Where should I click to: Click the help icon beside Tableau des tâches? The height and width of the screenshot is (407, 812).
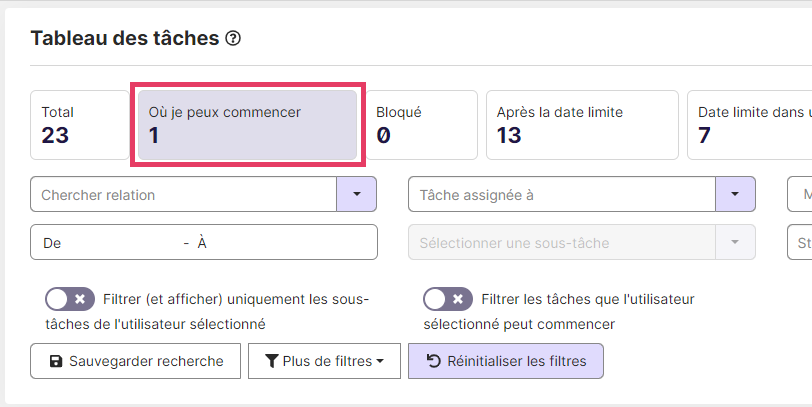[233, 38]
